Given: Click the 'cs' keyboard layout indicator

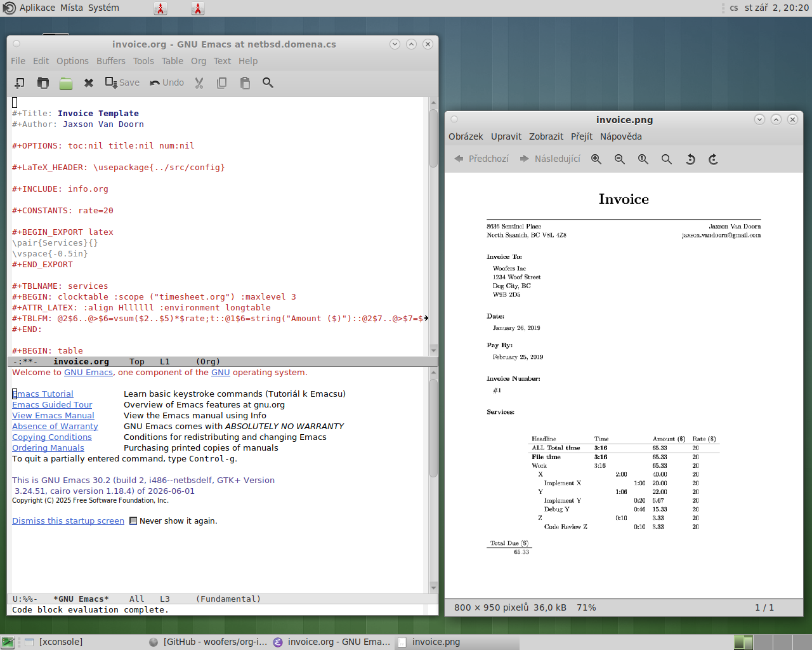Looking at the screenshot, I should coord(734,8).
